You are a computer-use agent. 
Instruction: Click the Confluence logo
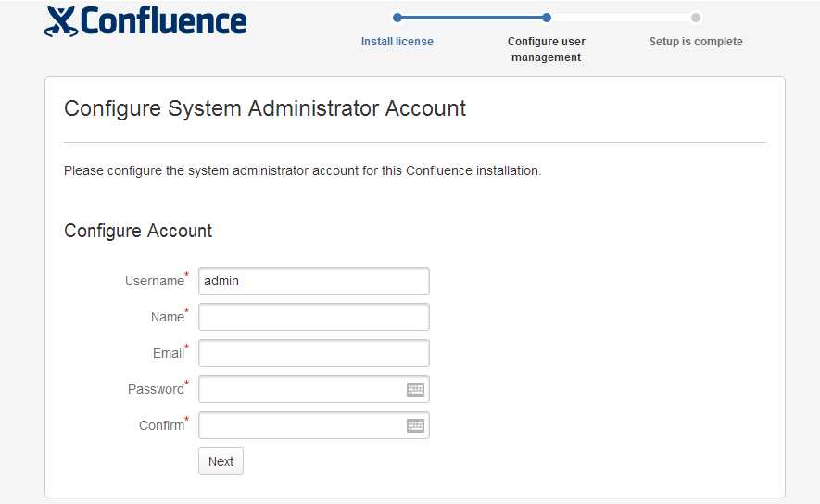[146, 21]
